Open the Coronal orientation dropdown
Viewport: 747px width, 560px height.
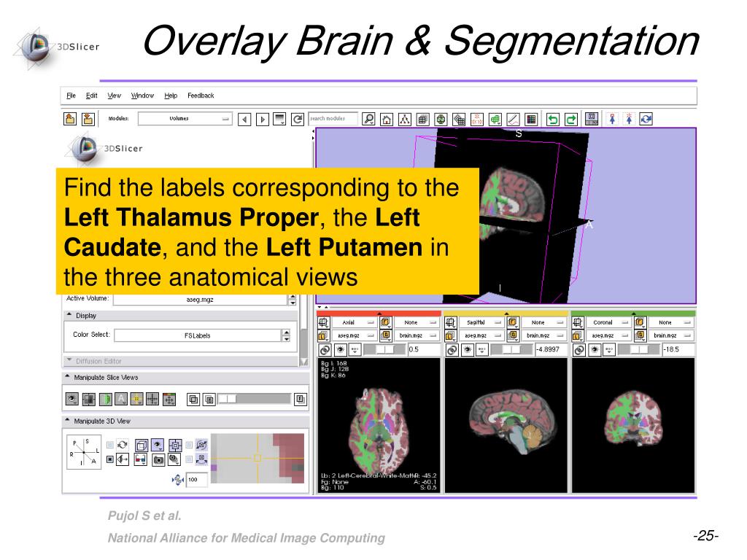coord(608,322)
